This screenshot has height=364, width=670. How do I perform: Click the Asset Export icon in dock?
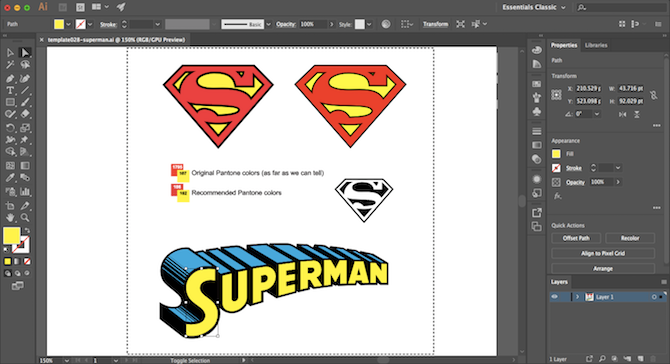pos(537,212)
